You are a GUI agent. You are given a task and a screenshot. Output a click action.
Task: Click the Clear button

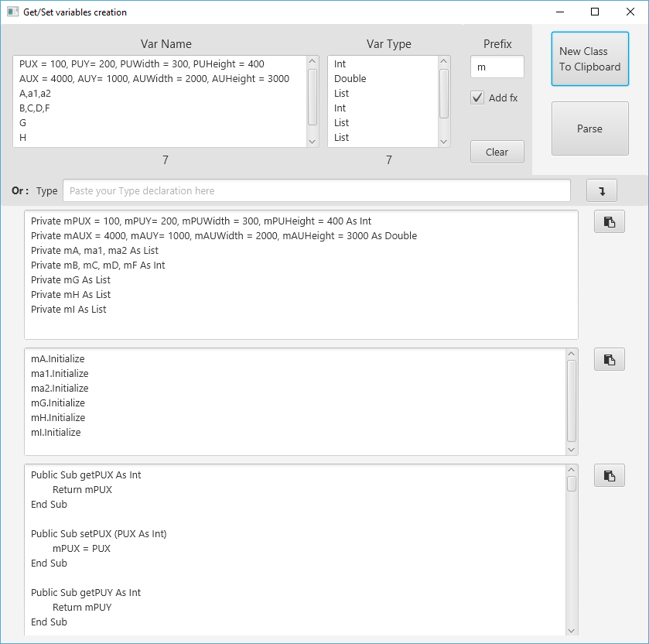tap(497, 152)
